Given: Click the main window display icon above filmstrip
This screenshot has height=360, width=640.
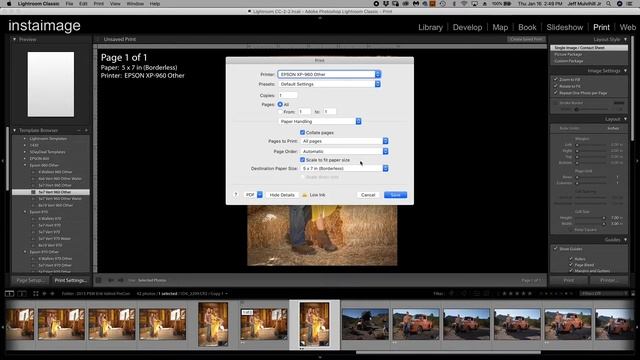Looking at the screenshot, I should pyautogui.click(x=9, y=293).
